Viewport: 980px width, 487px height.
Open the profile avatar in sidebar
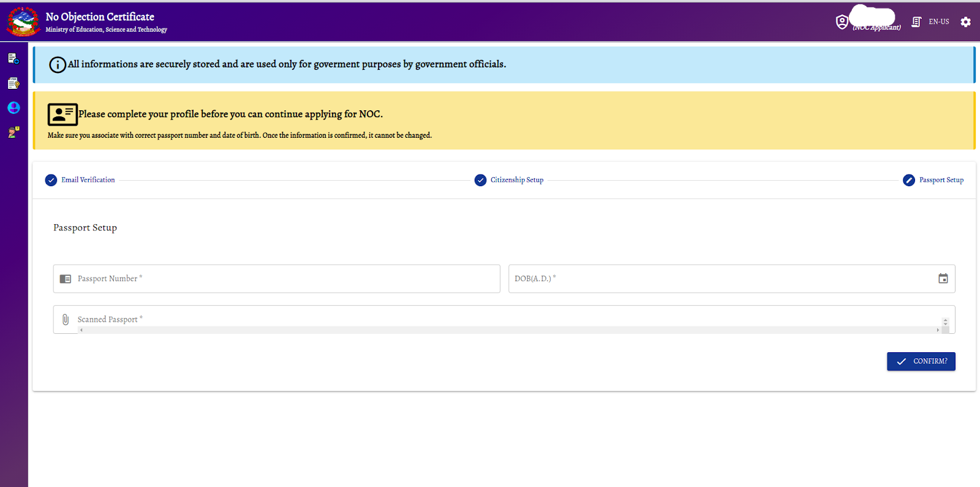point(13,108)
